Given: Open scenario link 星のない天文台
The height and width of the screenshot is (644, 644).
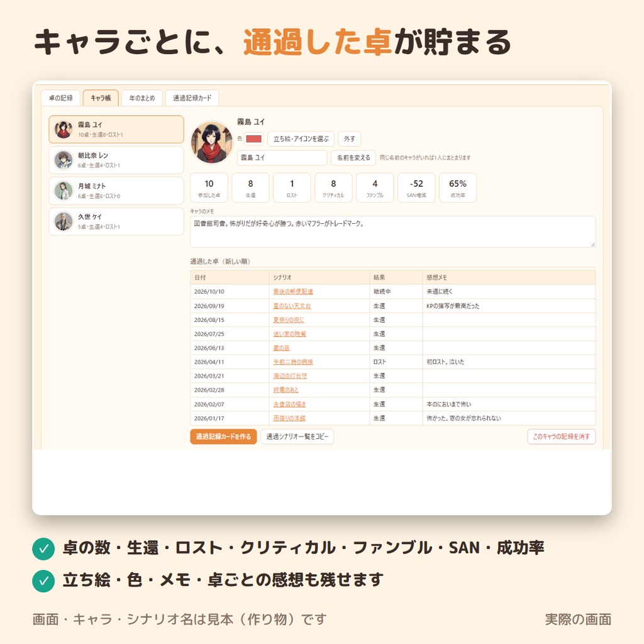Looking at the screenshot, I should [x=292, y=306].
